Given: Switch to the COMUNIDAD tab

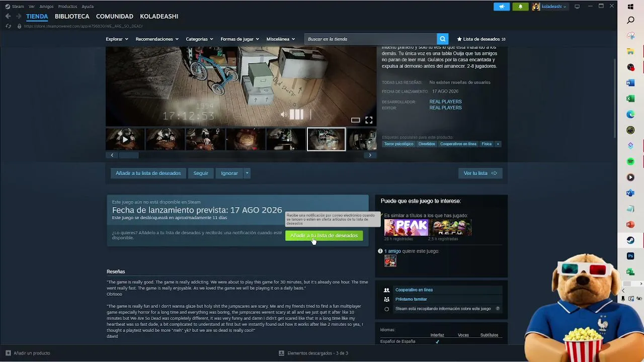Looking at the screenshot, I should [x=115, y=16].
